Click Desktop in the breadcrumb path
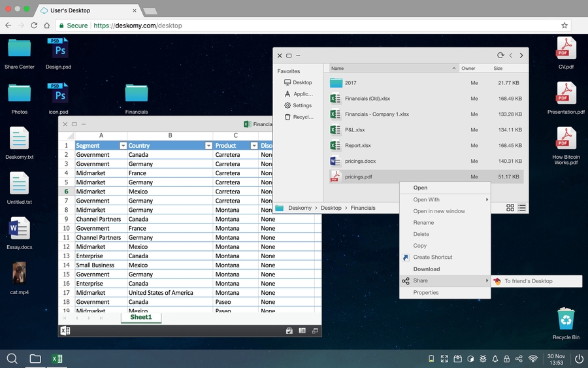 click(331, 208)
